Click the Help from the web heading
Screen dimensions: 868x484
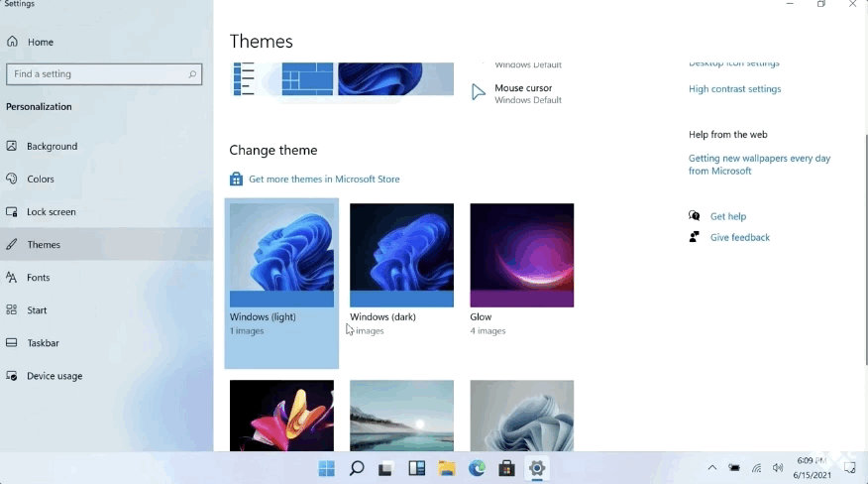[x=728, y=134]
